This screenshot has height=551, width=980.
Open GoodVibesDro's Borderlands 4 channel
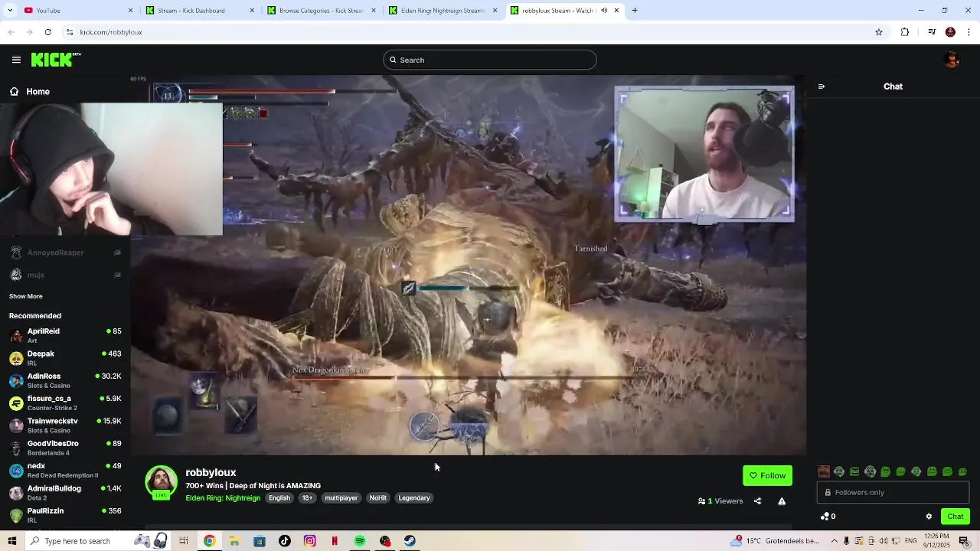65,448
